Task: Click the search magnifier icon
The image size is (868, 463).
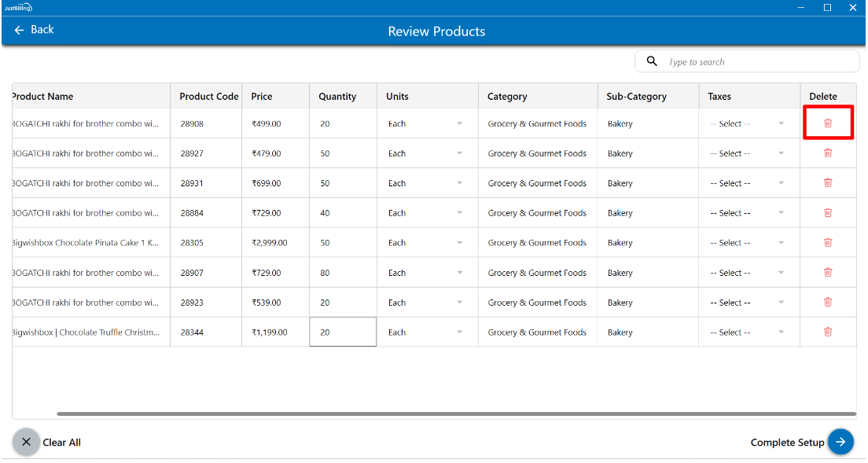Action: [652, 61]
